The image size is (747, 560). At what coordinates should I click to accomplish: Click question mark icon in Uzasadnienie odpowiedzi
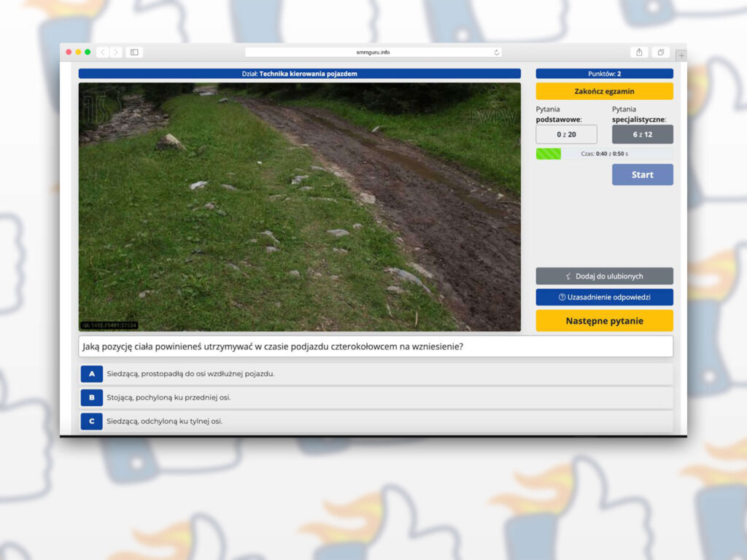pyautogui.click(x=562, y=297)
